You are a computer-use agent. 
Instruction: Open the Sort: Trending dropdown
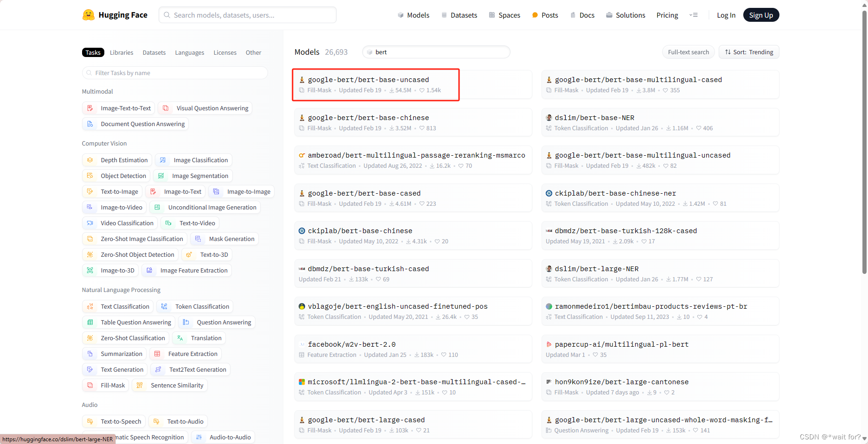tap(749, 52)
